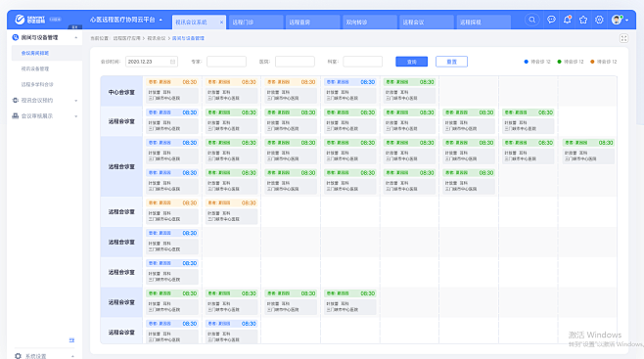This screenshot has height=359, width=644.
Task: Open the 2020.12.23 date picker
Action: (152, 62)
